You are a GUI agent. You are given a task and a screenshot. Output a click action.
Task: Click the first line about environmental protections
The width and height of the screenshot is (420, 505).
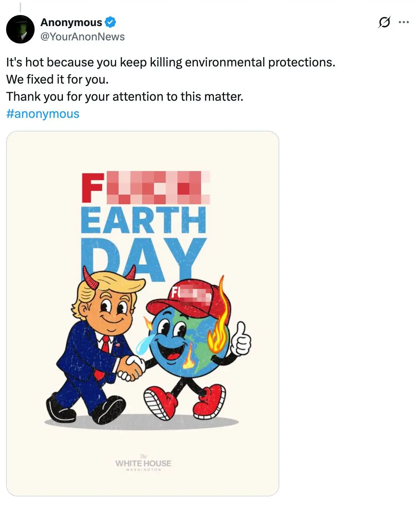point(171,62)
